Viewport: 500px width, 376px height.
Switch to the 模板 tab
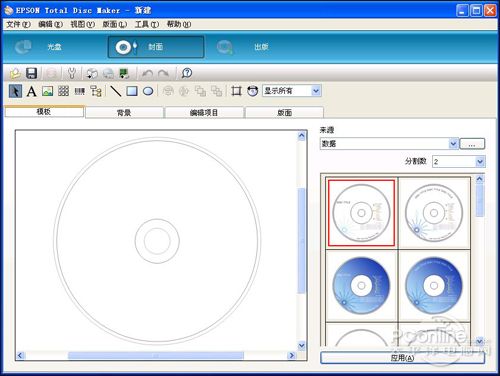tap(44, 111)
